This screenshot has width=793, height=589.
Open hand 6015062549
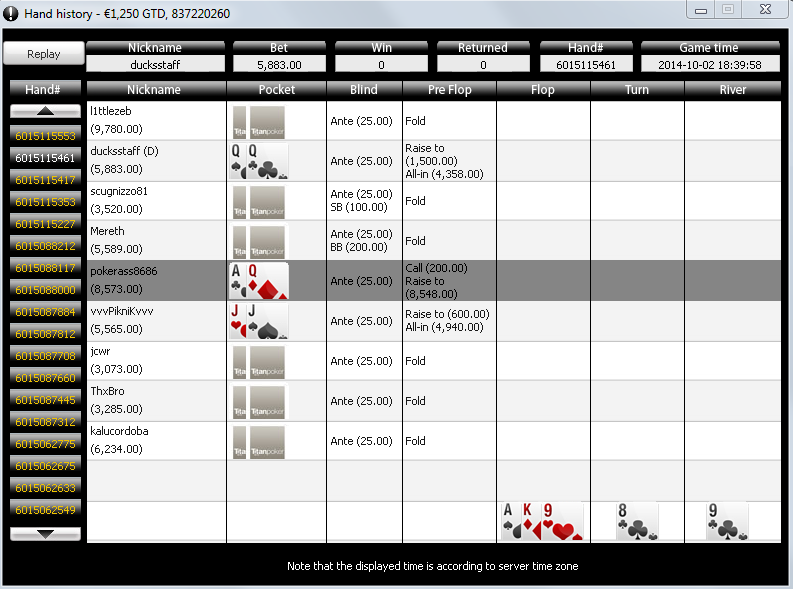[x=45, y=510]
